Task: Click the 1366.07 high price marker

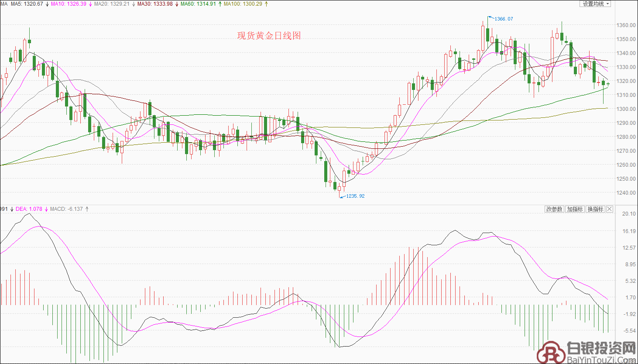Action: tap(504, 19)
